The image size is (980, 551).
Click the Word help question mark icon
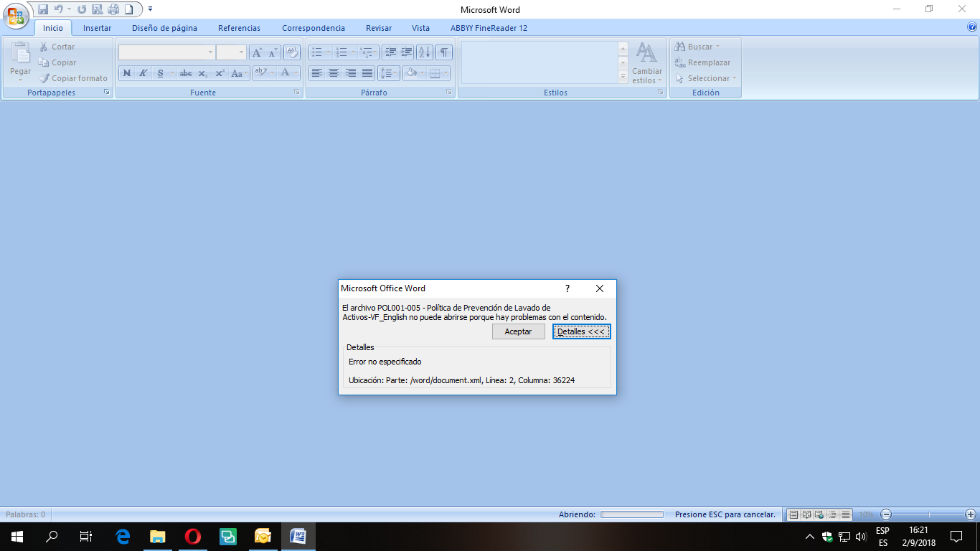(x=972, y=27)
